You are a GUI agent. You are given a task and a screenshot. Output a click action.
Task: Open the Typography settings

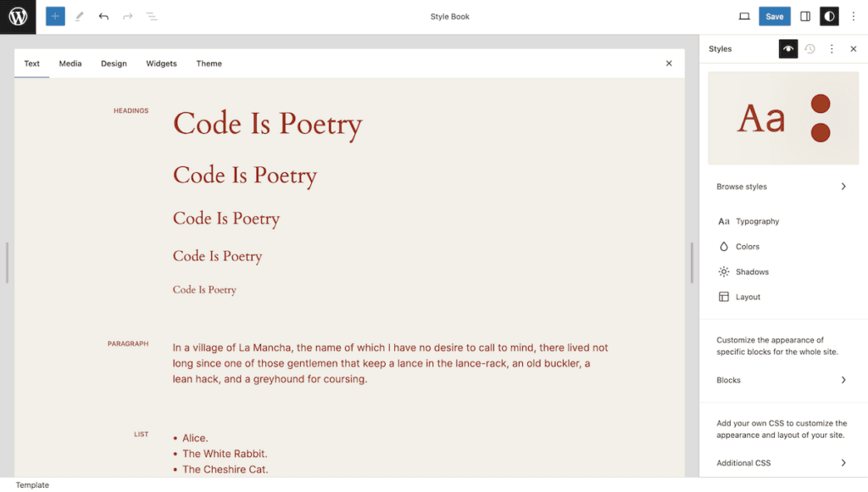point(757,221)
